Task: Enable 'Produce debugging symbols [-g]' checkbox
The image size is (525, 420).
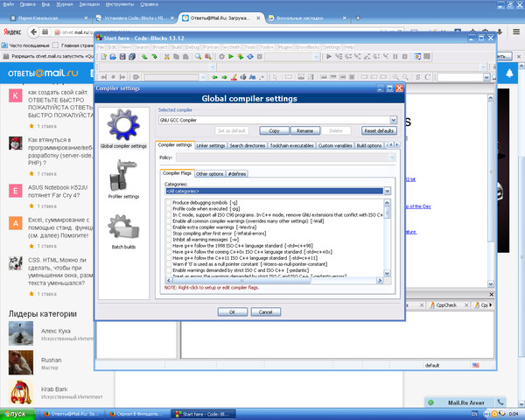Action: pos(168,202)
